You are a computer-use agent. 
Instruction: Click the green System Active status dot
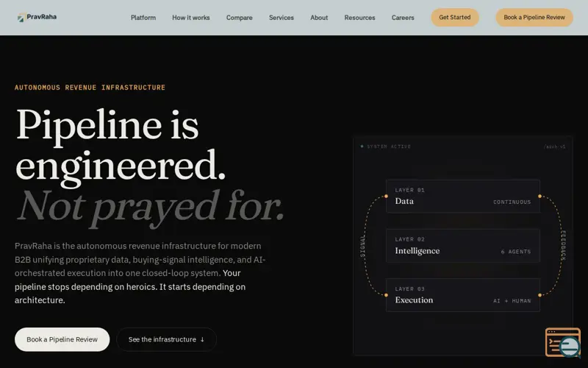[x=362, y=146]
